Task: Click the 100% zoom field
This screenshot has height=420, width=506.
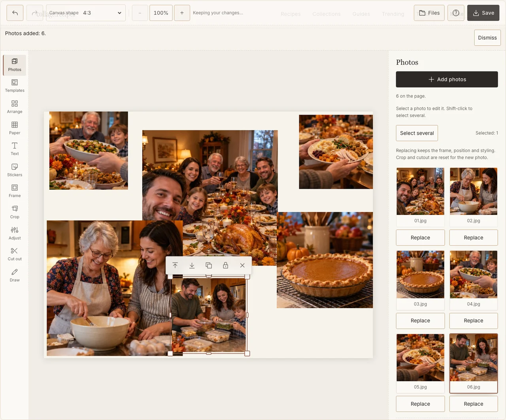Action: [x=161, y=13]
